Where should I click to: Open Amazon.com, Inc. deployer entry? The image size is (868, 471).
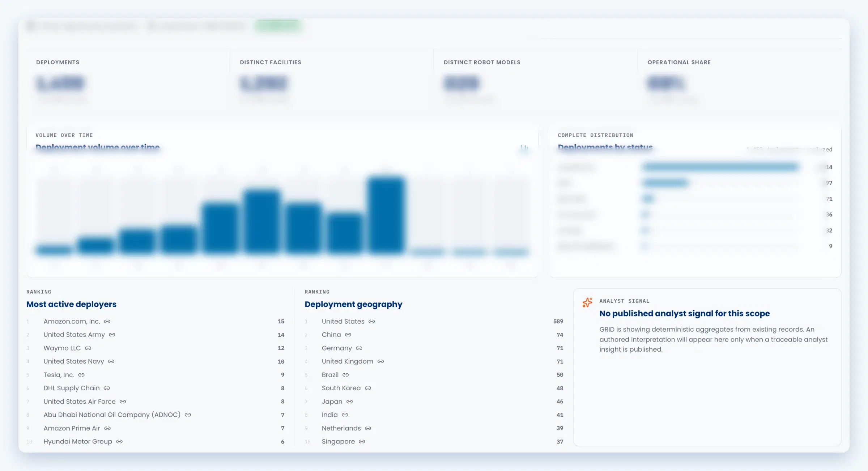72,322
